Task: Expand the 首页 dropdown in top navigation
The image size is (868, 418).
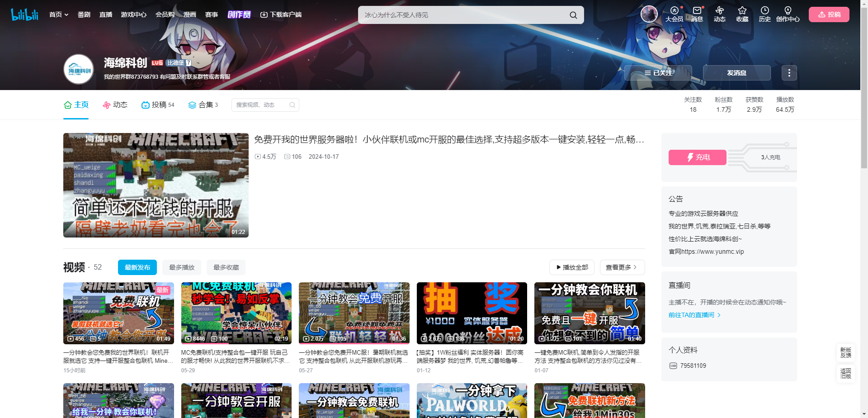Action: pos(59,14)
